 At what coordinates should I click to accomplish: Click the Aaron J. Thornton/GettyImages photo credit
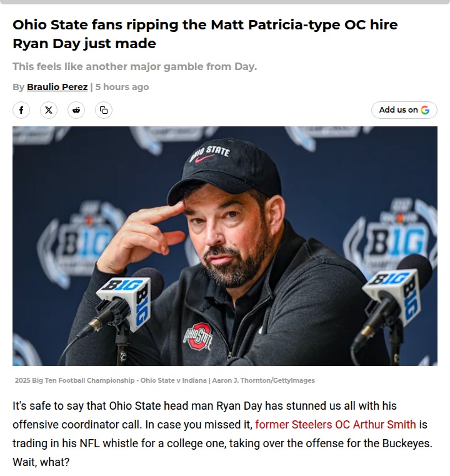[x=263, y=380]
